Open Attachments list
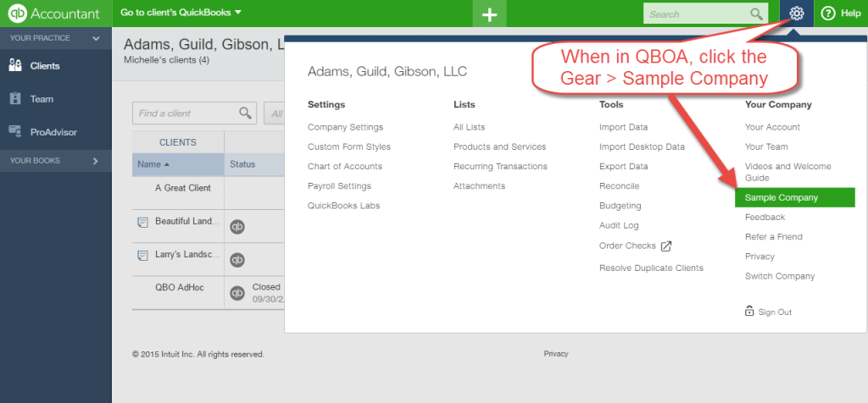Viewport: 868px width, 403px height. click(480, 186)
